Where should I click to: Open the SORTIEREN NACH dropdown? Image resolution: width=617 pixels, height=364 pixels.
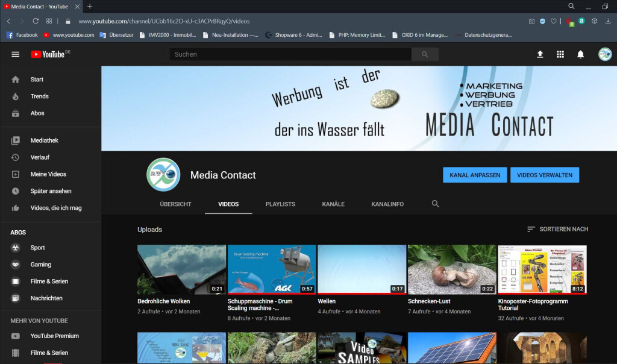point(558,229)
